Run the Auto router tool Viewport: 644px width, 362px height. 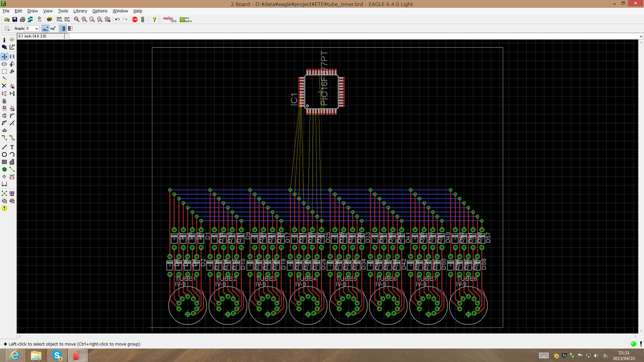click(12, 193)
